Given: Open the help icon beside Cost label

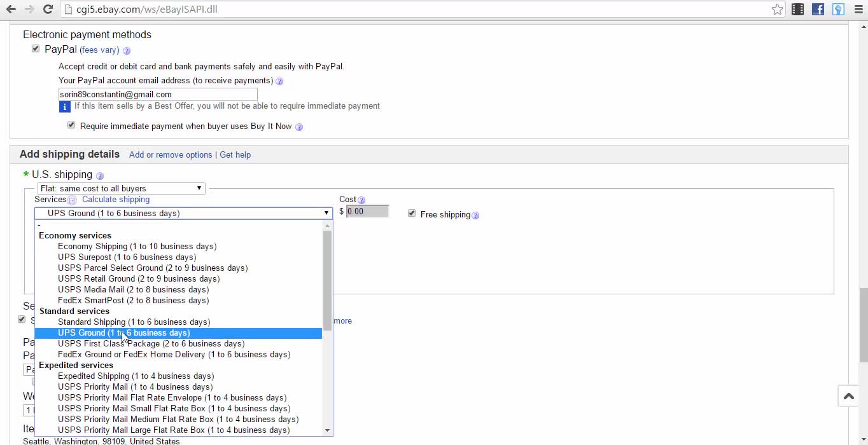Looking at the screenshot, I should click(361, 200).
